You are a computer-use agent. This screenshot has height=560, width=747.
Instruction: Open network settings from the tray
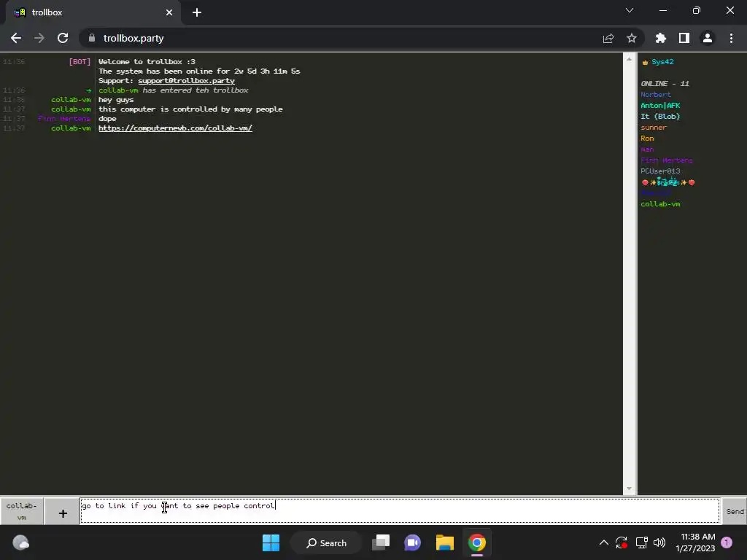tap(641, 542)
